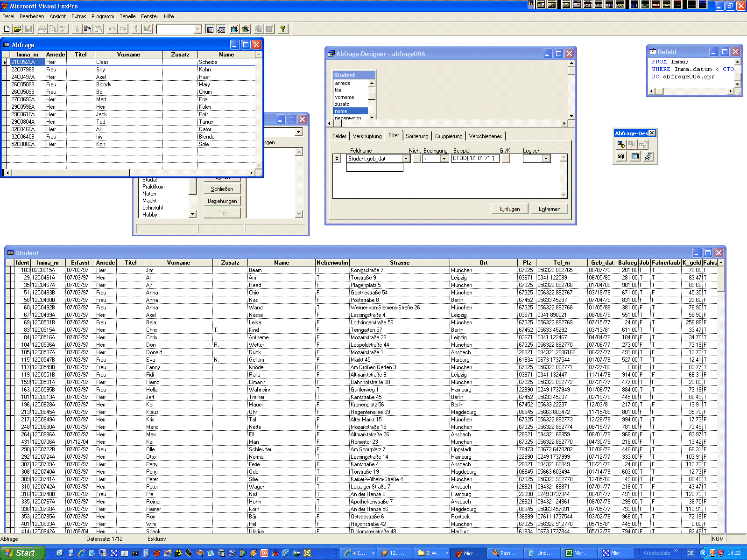Click the Schließen button
The image size is (747, 560).
point(222,189)
